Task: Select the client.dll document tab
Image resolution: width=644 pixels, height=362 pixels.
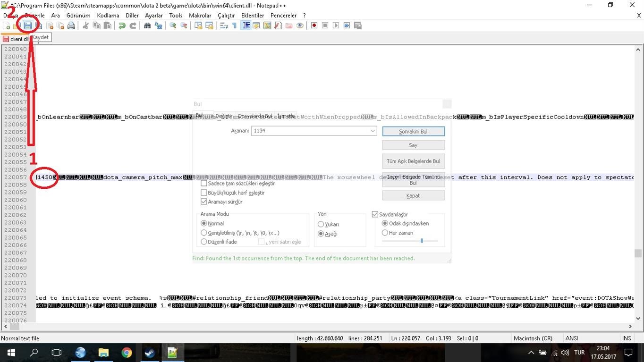Action: click(16, 39)
